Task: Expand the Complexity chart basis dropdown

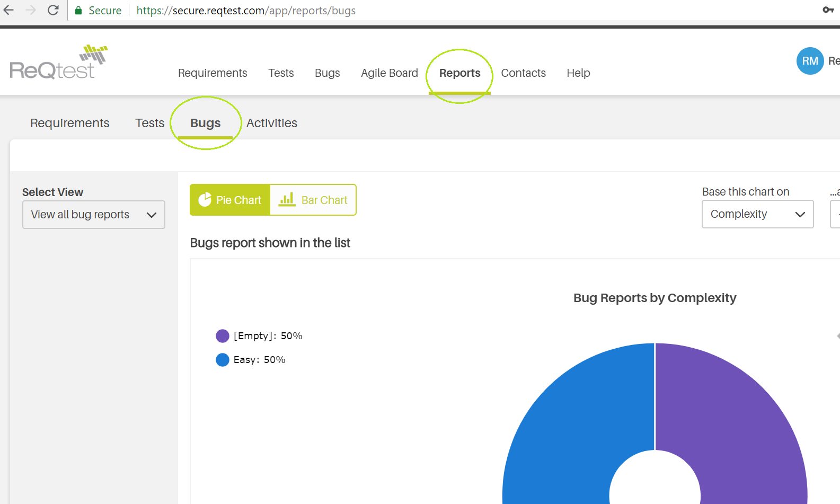Action: [757, 214]
